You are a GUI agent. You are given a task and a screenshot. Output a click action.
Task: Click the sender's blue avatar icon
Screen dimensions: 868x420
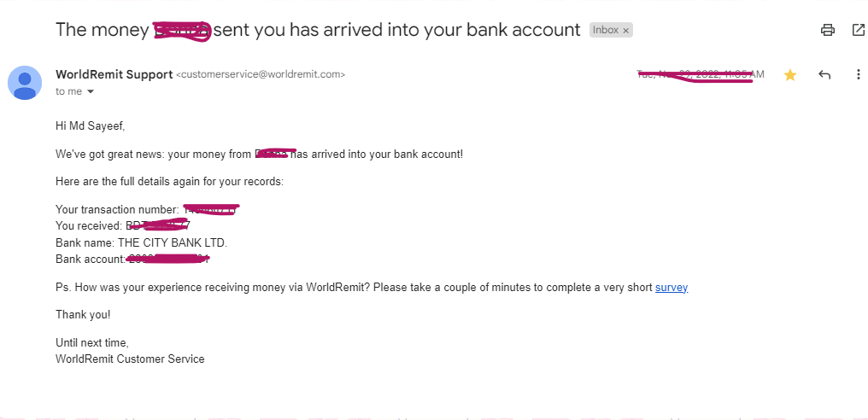click(25, 83)
